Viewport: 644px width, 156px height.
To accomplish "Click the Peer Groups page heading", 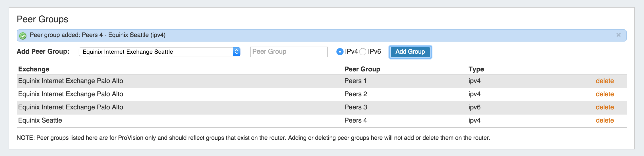I will point(43,19).
